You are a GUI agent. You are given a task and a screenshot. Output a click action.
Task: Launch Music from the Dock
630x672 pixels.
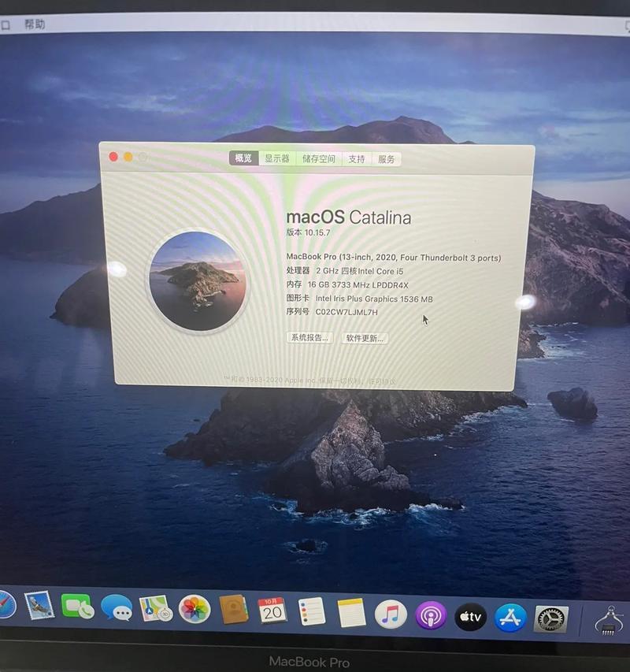point(391,614)
